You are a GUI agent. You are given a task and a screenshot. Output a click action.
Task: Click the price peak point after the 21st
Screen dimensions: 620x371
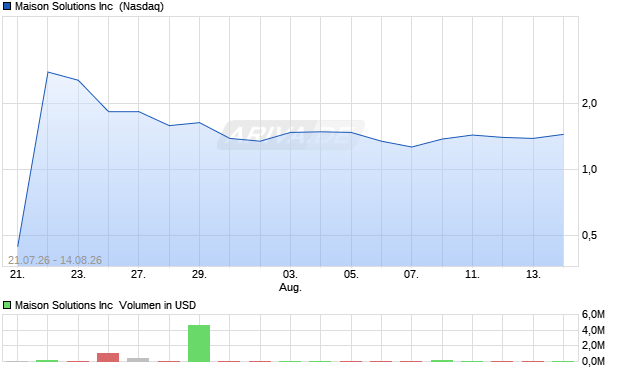[47, 72]
